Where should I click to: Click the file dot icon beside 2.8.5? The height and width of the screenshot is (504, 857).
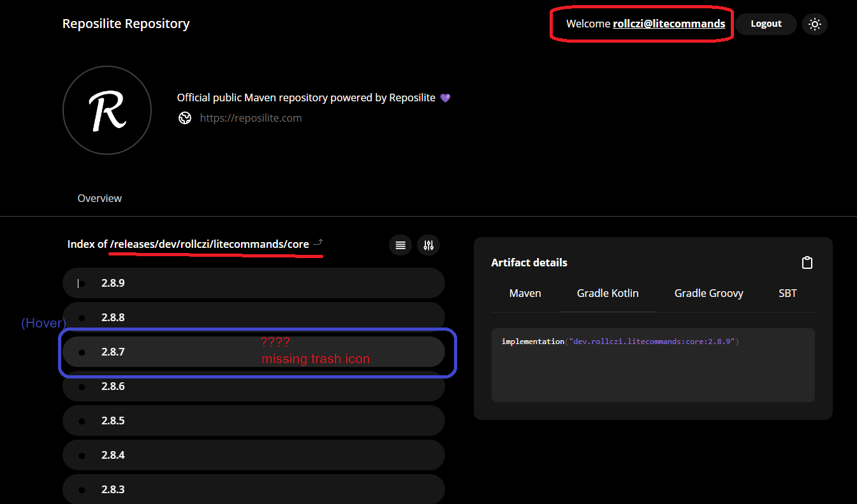tap(82, 420)
